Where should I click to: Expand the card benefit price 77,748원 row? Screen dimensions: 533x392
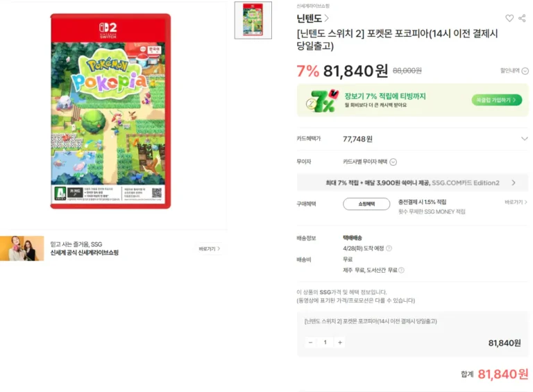412,139
